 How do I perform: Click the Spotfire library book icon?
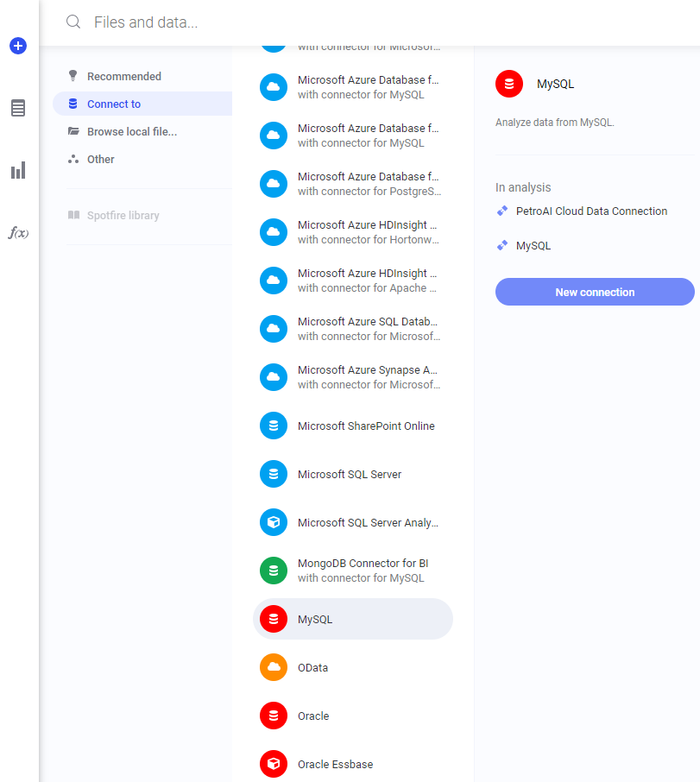(x=73, y=215)
